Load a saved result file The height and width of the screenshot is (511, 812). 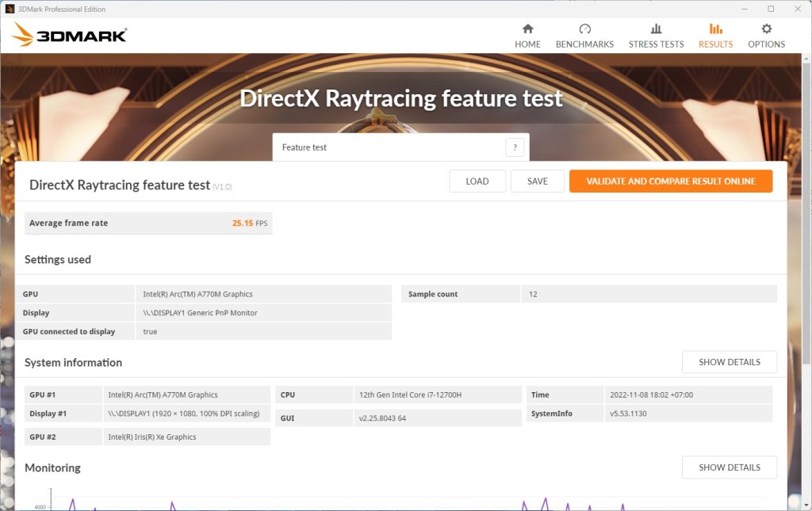(x=477, y=181)
